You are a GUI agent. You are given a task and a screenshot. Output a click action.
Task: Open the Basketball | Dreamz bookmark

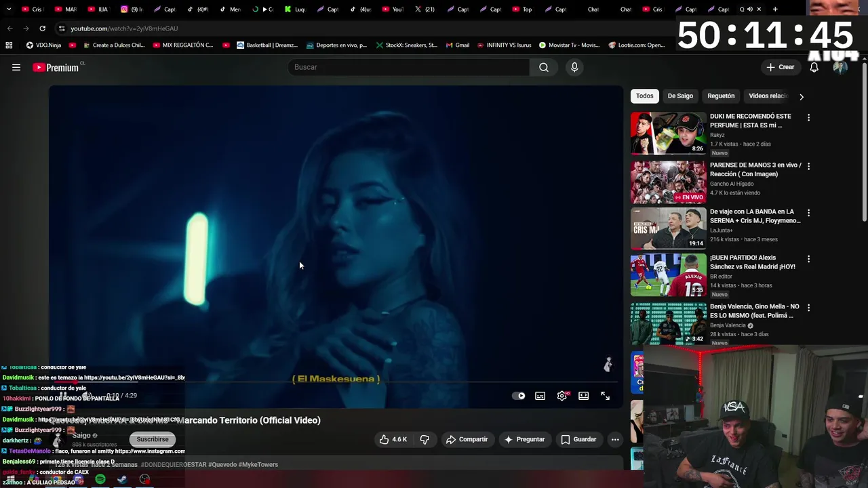click(267, 45)
